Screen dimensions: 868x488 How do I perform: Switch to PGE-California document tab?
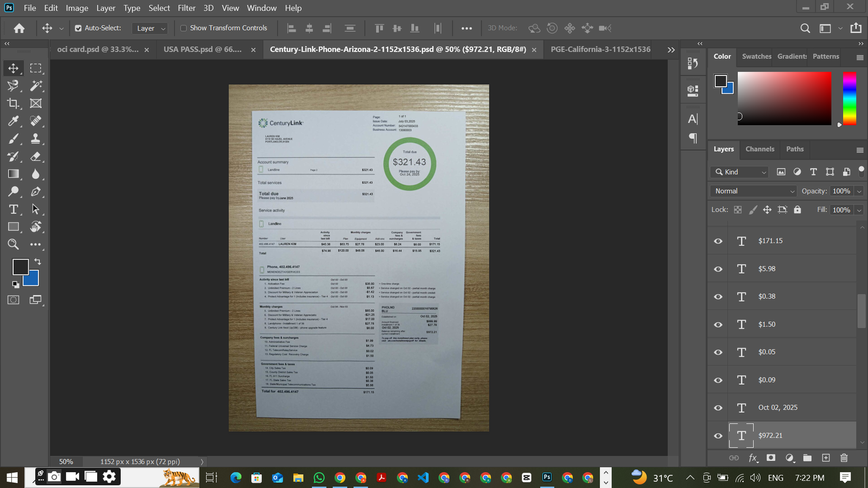click(601, 49)
